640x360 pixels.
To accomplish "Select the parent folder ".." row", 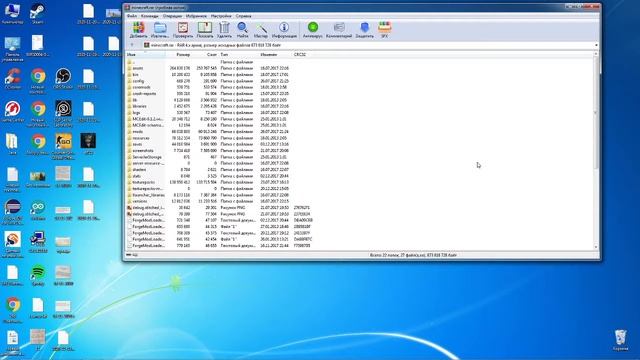I will coord(220,62).
